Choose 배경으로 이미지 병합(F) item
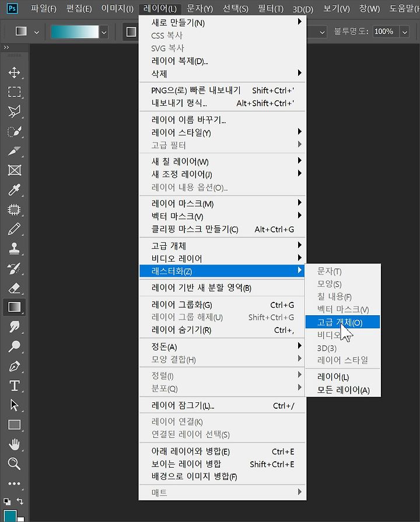420x522 pixels. click(222, 476)
